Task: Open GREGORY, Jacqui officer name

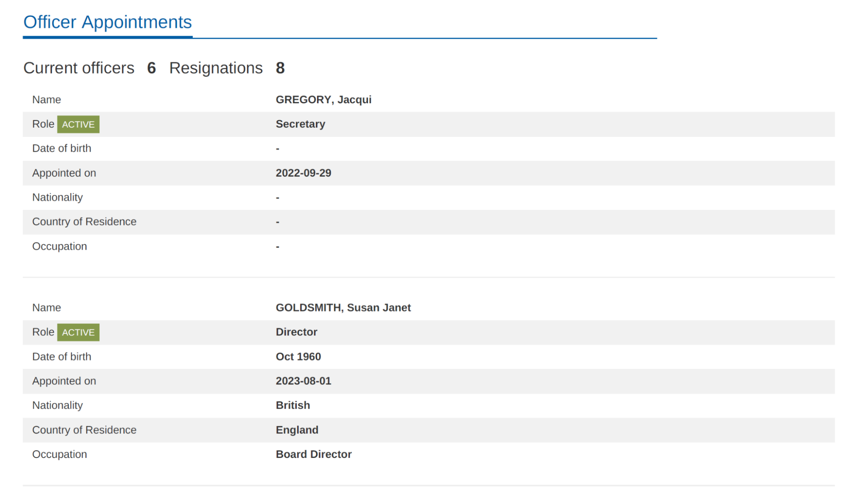Action: pos(324,99)
